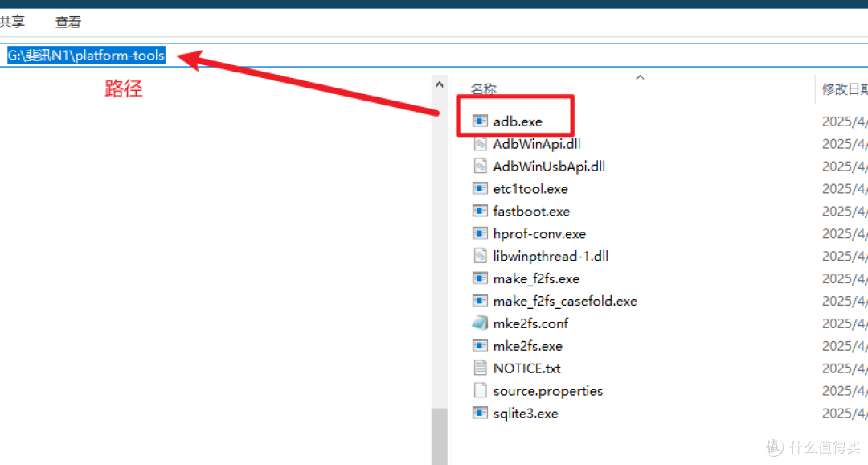Screen dimensions: 868x465
Task: Open the 共享 ribbon tab
Action: [x=11, y=23]
